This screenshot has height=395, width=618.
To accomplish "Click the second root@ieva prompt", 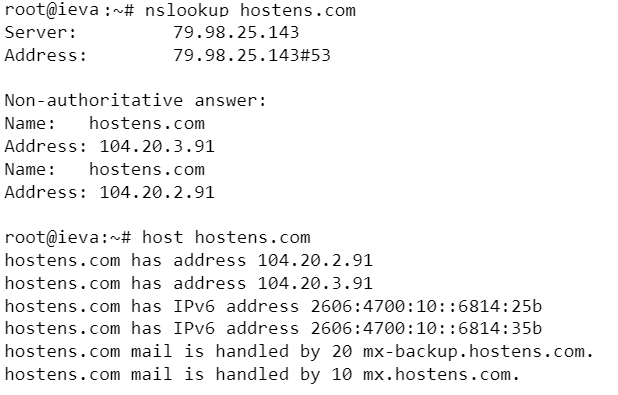I will [x=68, y=237].
